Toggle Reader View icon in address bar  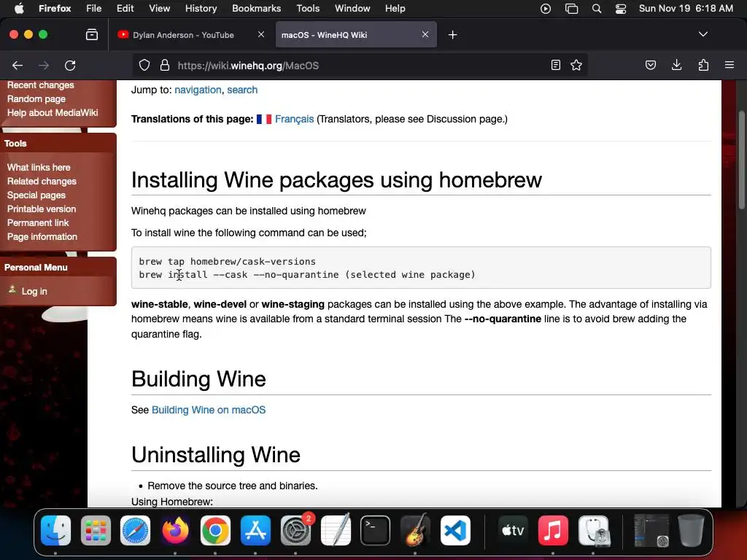[x=555, y=65]
